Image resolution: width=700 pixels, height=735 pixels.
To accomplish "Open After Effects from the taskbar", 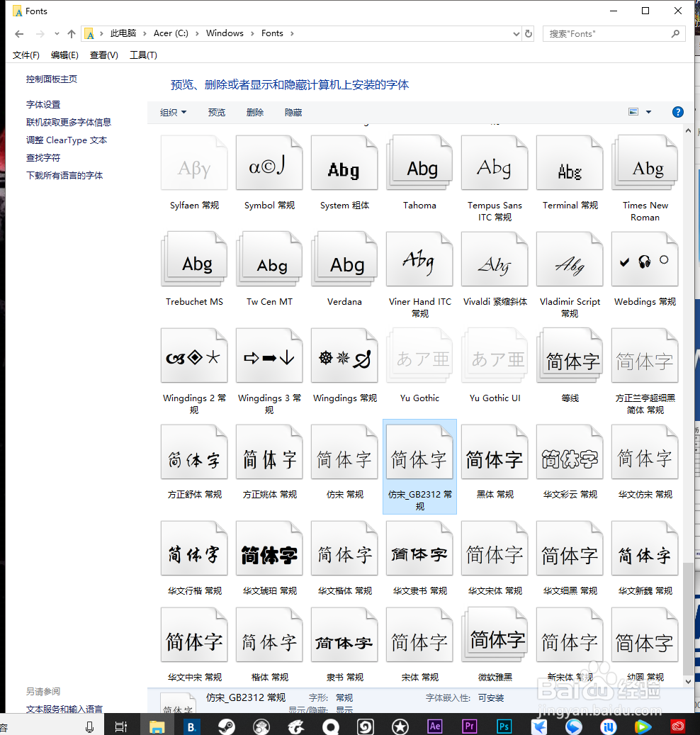I will (435, 726).
